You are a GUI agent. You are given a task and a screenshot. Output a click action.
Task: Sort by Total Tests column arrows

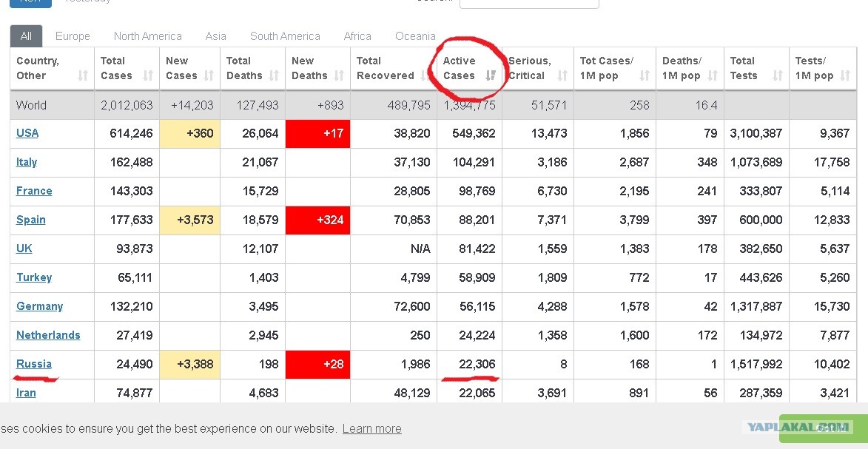[778, 76]
